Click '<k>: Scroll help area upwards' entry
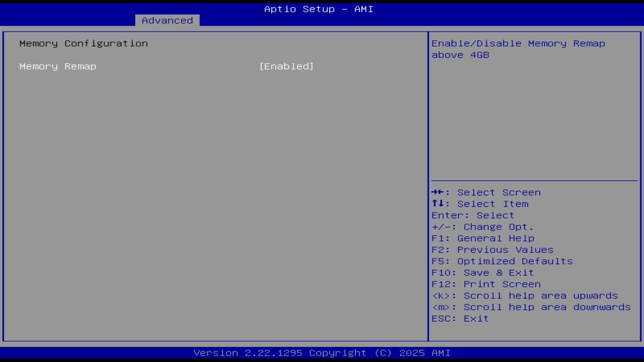This screenshot has width=644, height=362. [525, 296]
